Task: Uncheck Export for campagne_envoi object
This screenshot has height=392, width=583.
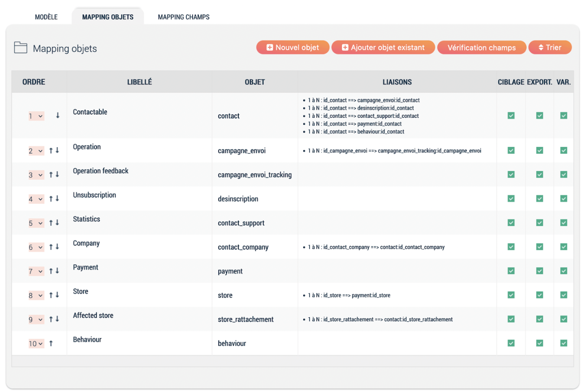Action: tap(540, 151)
